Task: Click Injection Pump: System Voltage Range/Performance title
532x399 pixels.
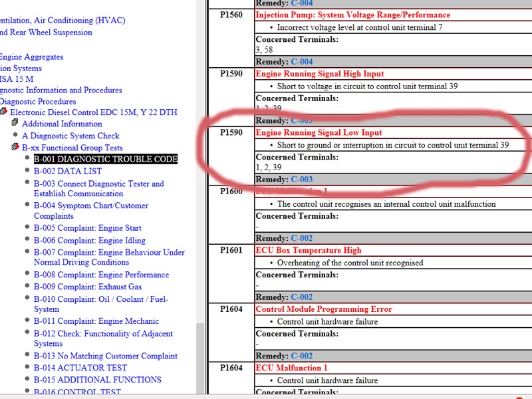Action: tap(353, 15)
